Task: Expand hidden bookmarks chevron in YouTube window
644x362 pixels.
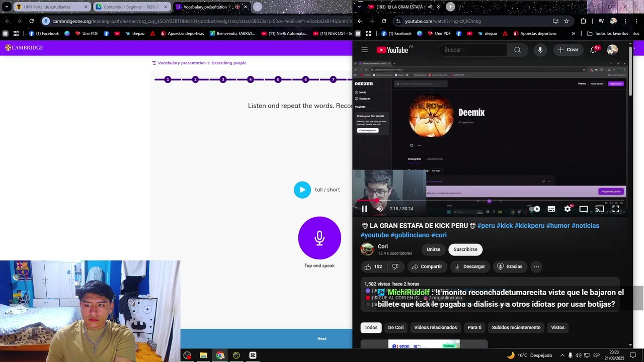Action: (574, 34)
